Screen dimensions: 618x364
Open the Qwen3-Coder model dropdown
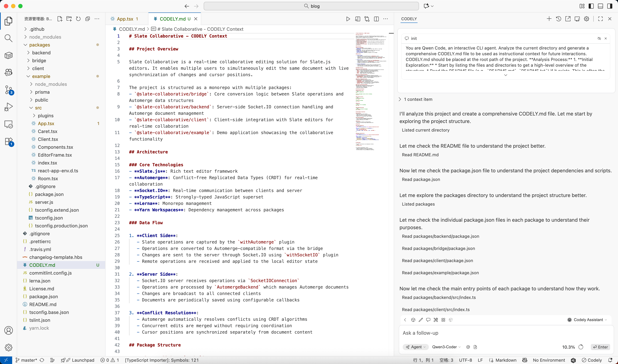446,347
